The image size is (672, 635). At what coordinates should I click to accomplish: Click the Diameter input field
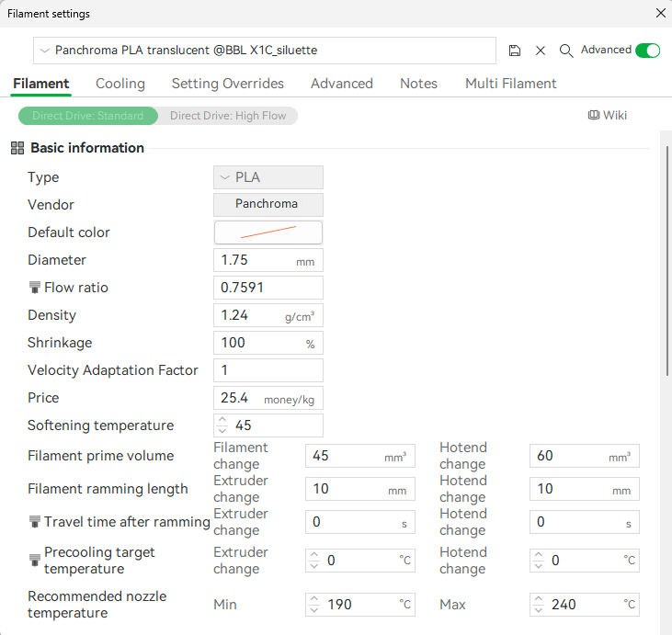tap(256, 260)
